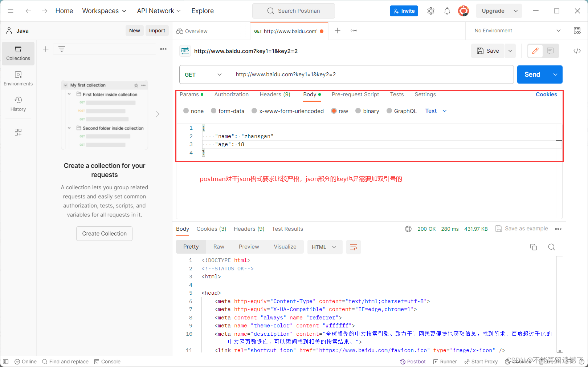Image resolution: width=588 pixels, height=367 pixels.
Task: Open the hamburger menu icon
Action: click(11, 11)
